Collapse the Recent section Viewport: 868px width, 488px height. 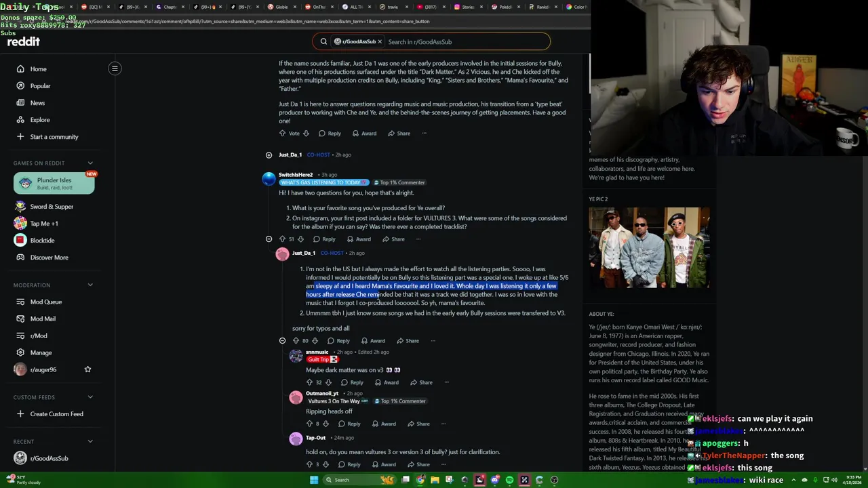click(x=90, y=442)
